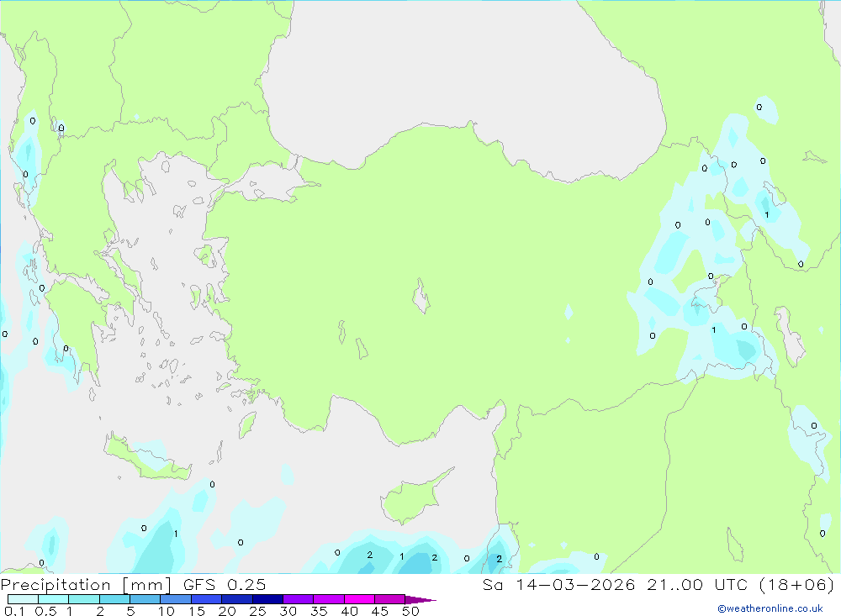
Task: Select the 45–50 mm legend color swatch
Action: click(x=390, y=599)
